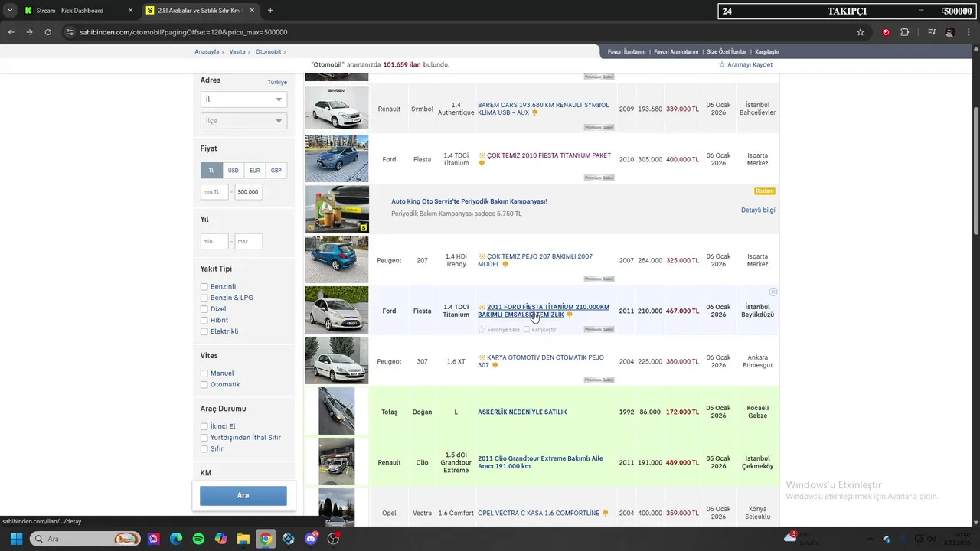The height and width of the screenshot is (551, 980).
Task: Select the USD currency tab
Action: click(x=233, y=171)
